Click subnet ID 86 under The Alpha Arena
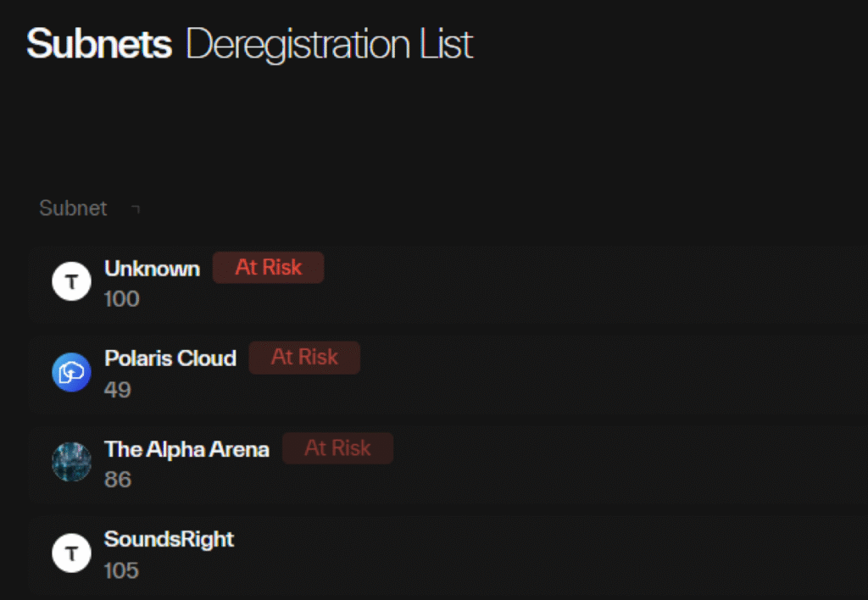The image size is (868, 600). click(118, 480)
